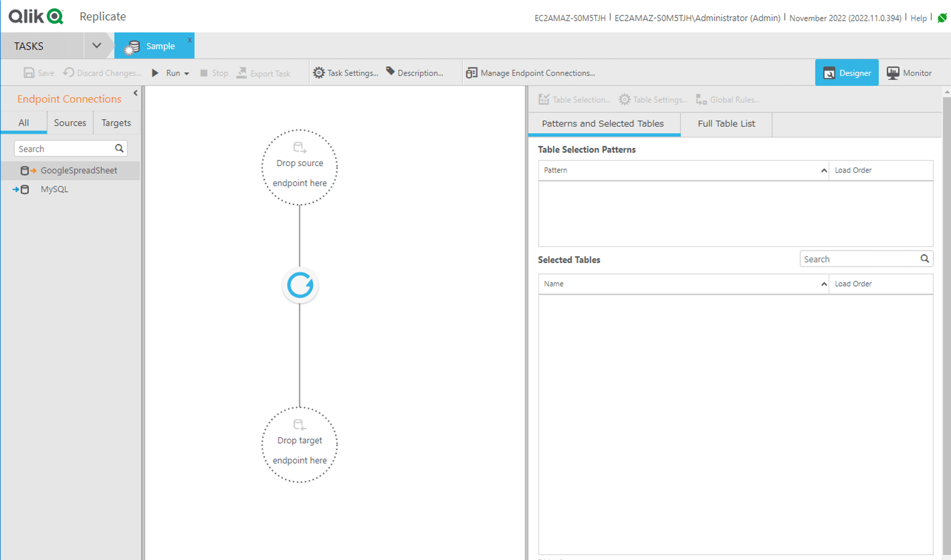
Task: Click the Description tag icon
Action: tap(390, 71)
